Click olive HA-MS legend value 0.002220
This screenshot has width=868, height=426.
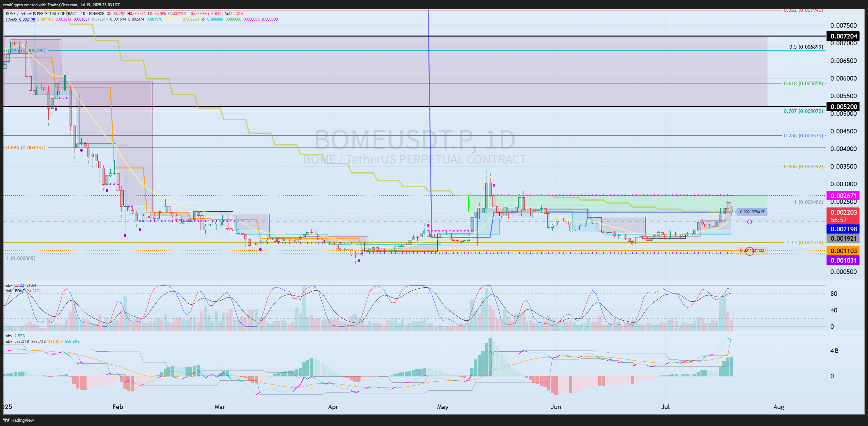click(191, 19)
